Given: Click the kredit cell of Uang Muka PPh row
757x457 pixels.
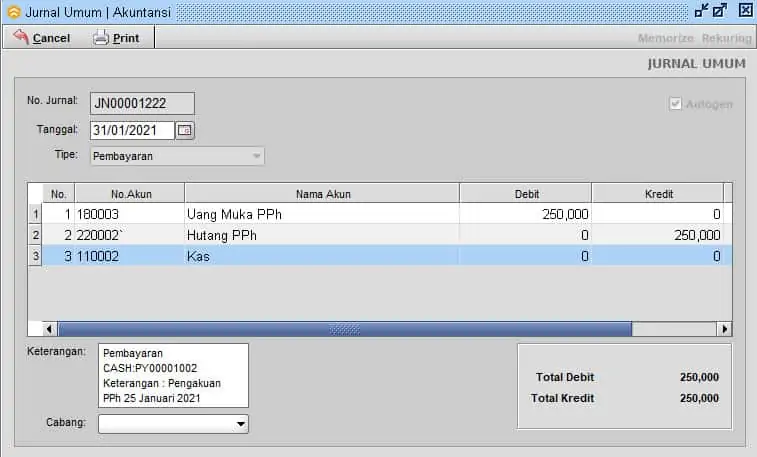Looking at the screenshot, I should click(658, 214).
